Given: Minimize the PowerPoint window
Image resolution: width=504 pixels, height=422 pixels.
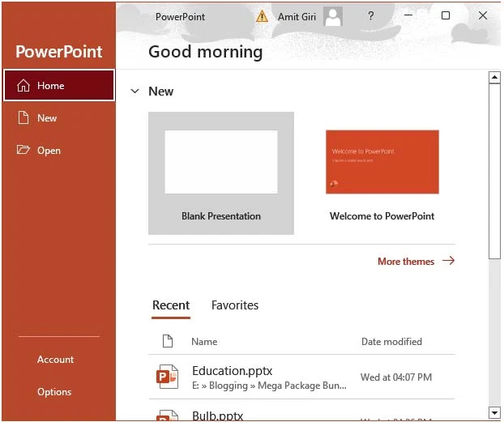Looking at the screenshot, I should click(x=408, y=15).
